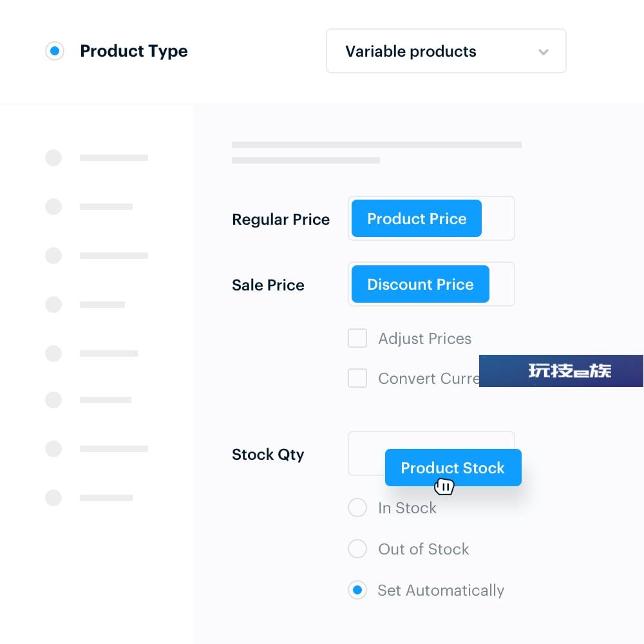
Task: Select the Product Type radio button
Action: tap(55, 51)
